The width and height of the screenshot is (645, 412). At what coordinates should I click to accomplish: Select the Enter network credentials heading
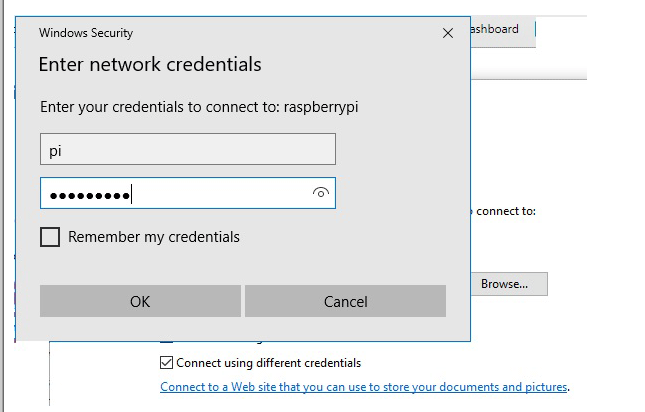(x=150, y=65)
